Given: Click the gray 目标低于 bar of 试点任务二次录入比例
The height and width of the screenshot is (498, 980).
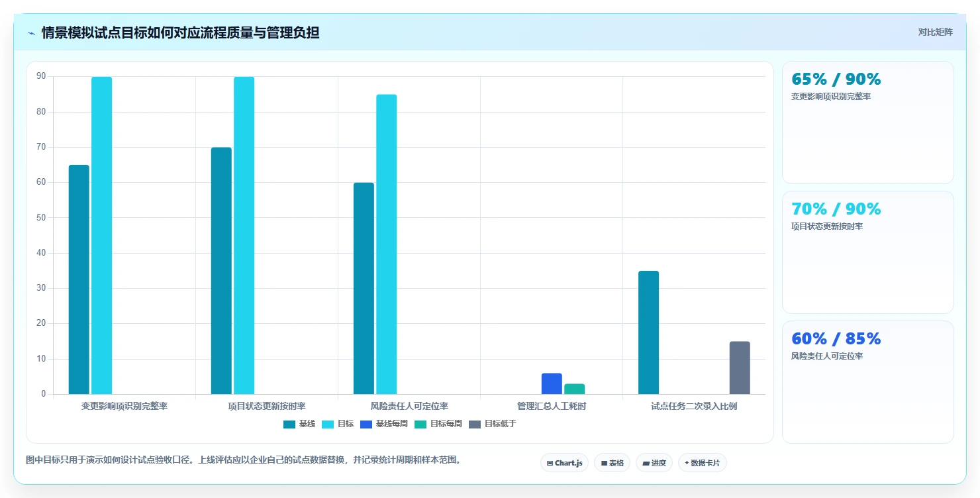Looking at the screenshot, I should (x=740, y=368).
